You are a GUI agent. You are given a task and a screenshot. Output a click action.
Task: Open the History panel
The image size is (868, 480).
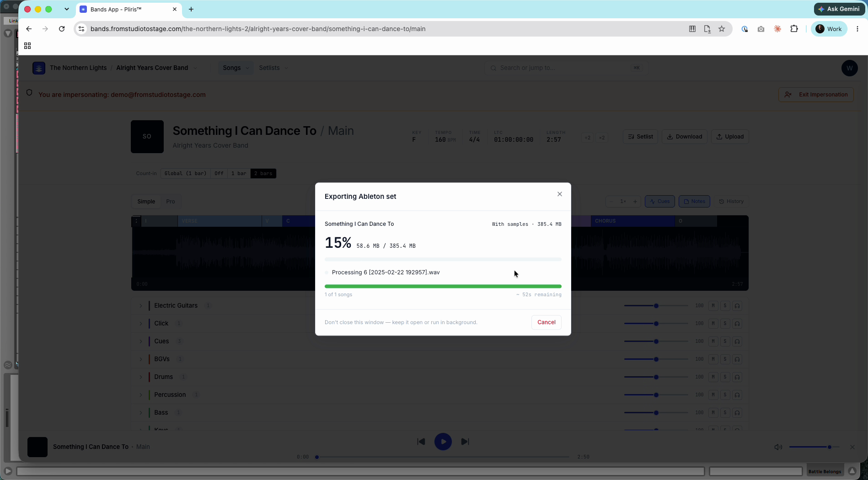pos(731,202)
